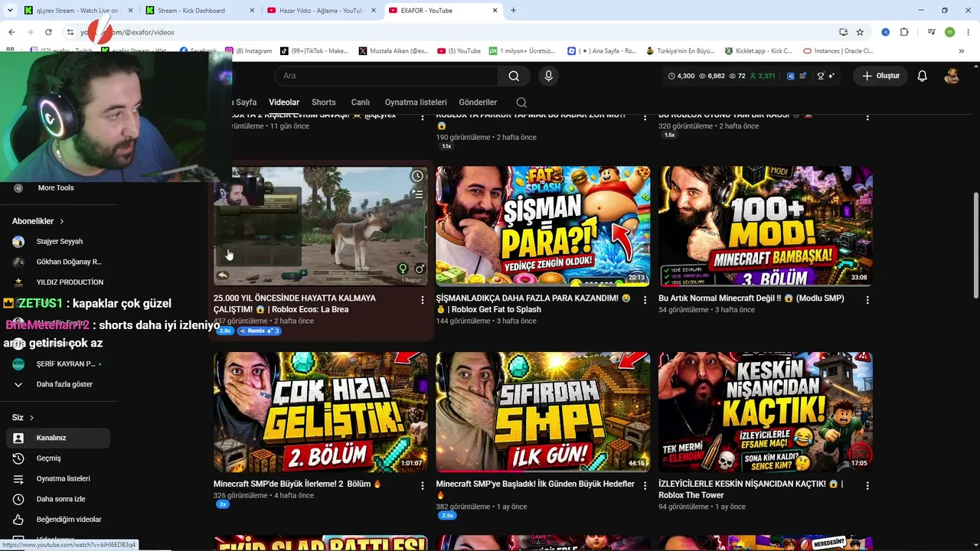Open the Instagram bookmark
This screenshot has width=980, height=551.
[x=249, y=51]
